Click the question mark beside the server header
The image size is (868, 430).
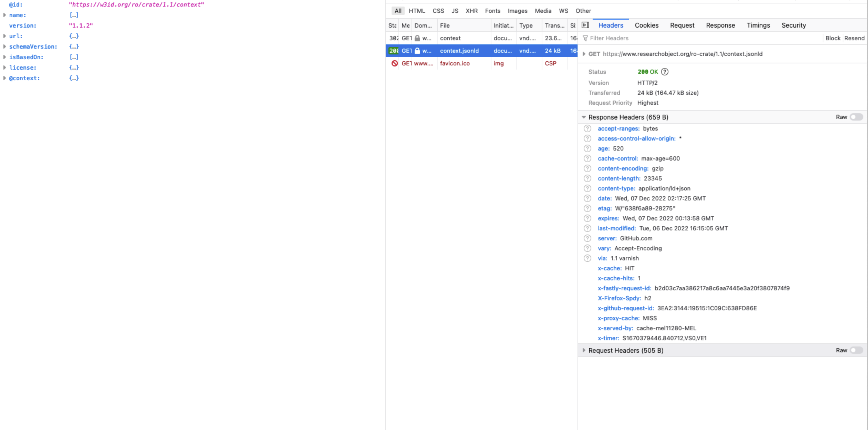click(x=587, y=238)
